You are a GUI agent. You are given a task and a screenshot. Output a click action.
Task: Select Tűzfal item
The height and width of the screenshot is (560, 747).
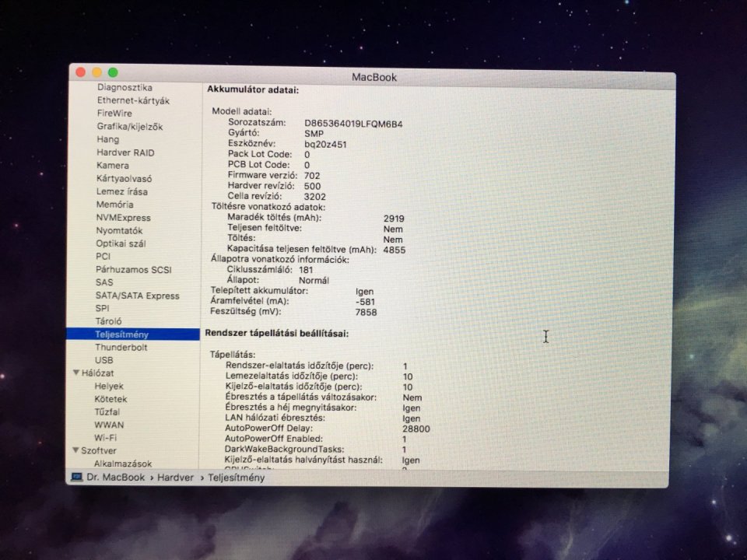coord(107,412)
